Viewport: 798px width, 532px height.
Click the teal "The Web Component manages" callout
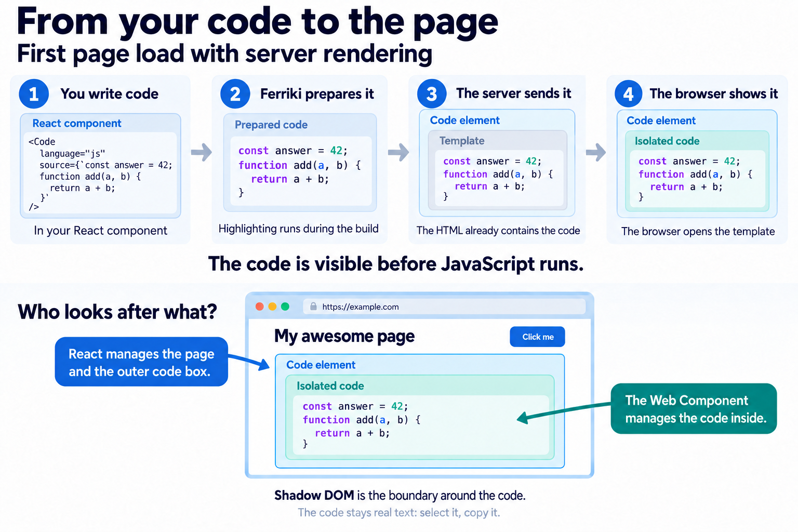(x=694, y=409)
